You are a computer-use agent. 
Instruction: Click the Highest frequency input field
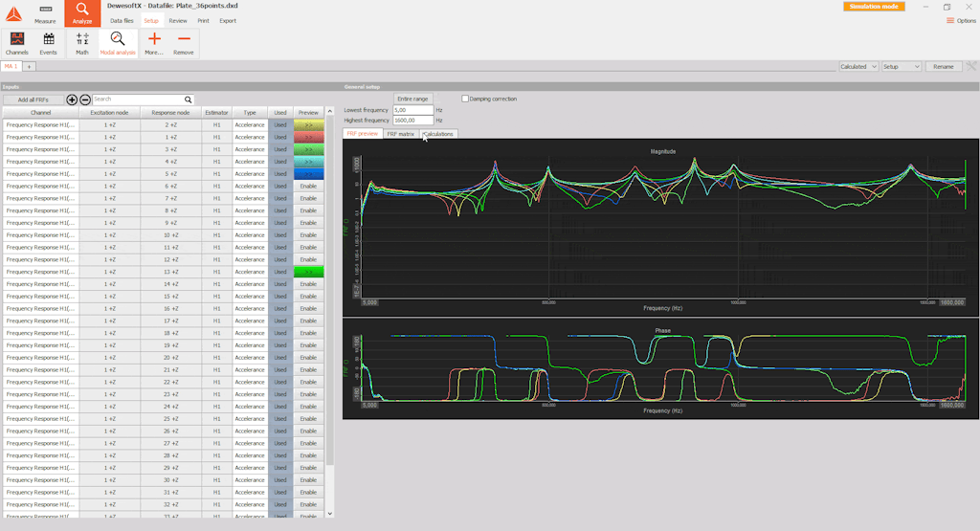tap(412, 120)
